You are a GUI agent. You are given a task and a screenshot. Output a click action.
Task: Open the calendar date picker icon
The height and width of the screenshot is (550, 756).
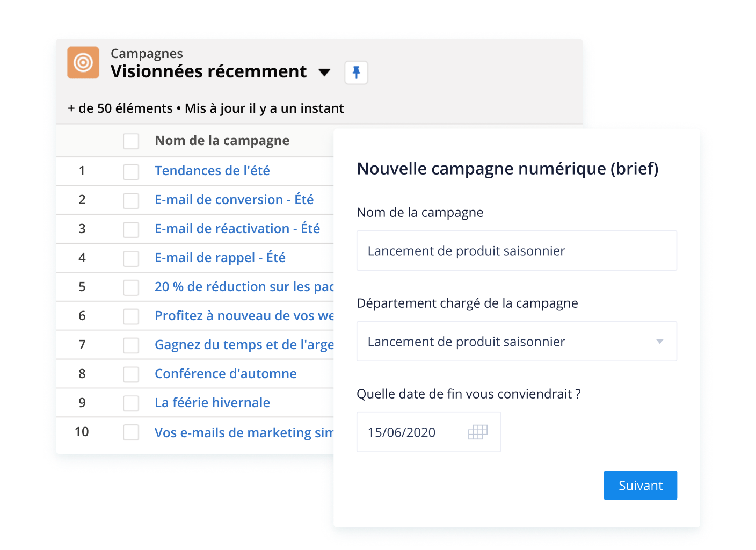click(x=477, y=432)
